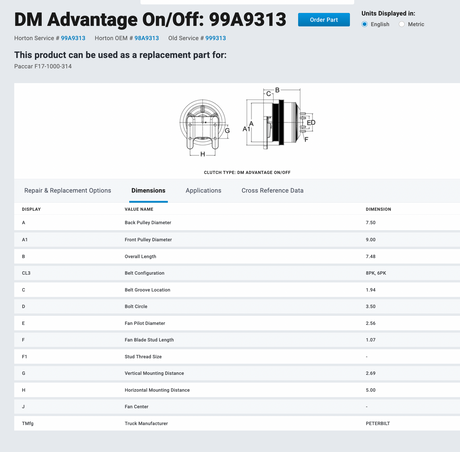460x452 pixels.
Task: Click the TMfg display code cell
Action: tap(28, 423)
